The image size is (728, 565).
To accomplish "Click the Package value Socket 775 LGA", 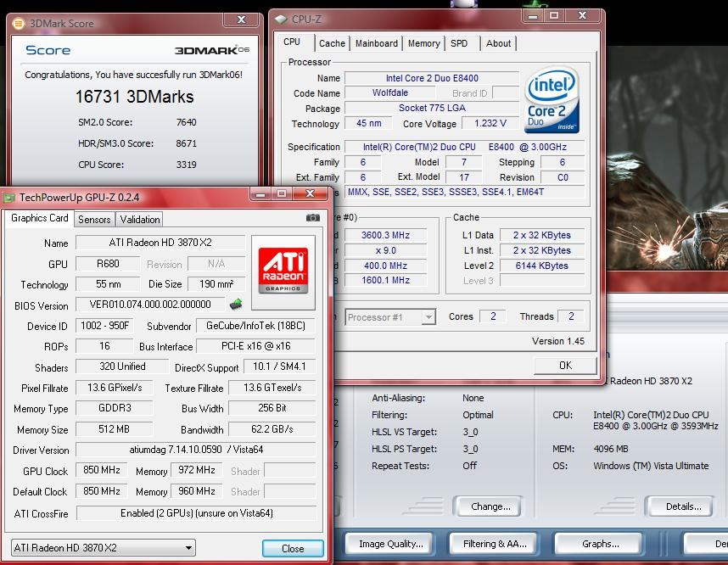I will [x=432, y=109].
